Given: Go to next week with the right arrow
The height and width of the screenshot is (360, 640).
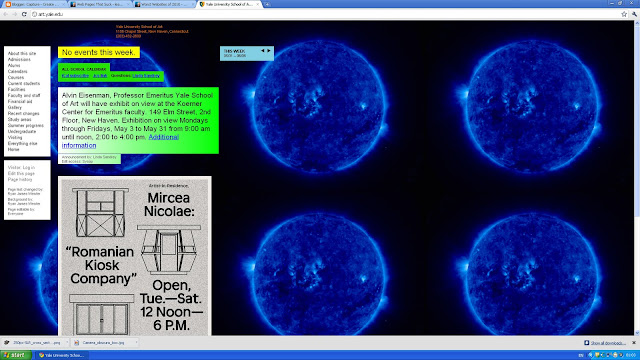Looking at the screenshot, I should (269, 51).
